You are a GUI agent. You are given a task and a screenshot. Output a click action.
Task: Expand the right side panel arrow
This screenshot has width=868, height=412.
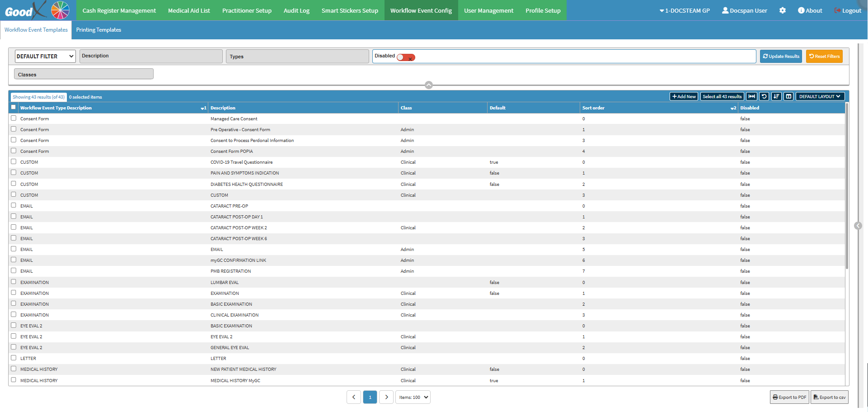[858, 226]
